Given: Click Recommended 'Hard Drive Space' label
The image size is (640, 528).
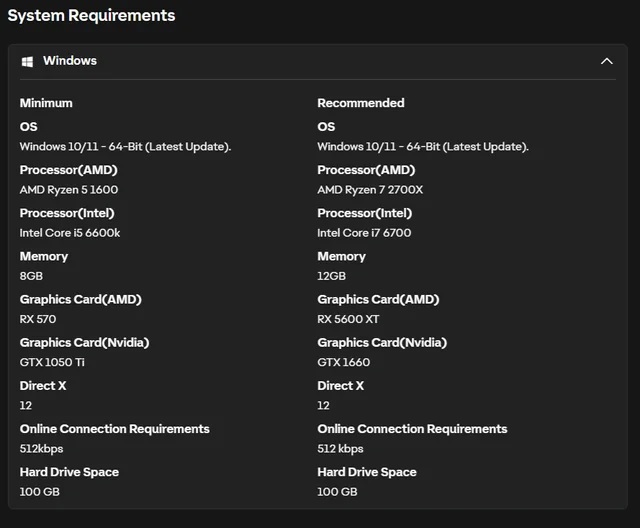Looking at the screenshot, I should coord(367,472).
